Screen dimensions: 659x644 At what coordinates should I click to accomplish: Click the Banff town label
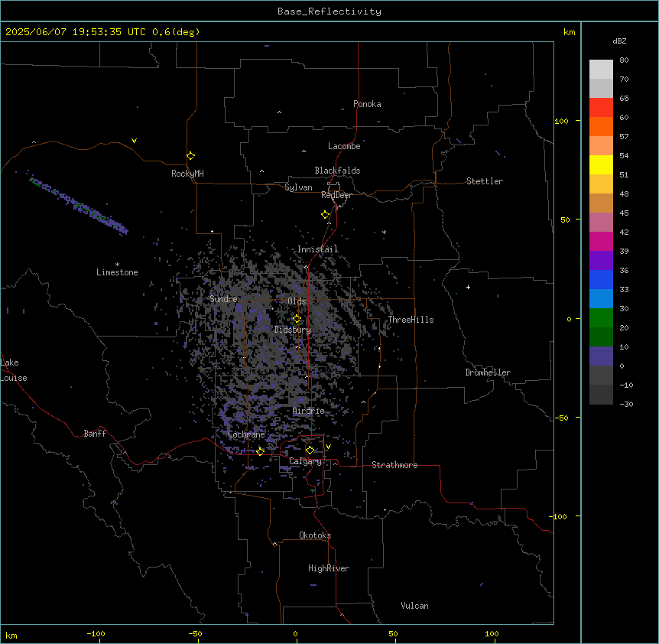(95, 434)
